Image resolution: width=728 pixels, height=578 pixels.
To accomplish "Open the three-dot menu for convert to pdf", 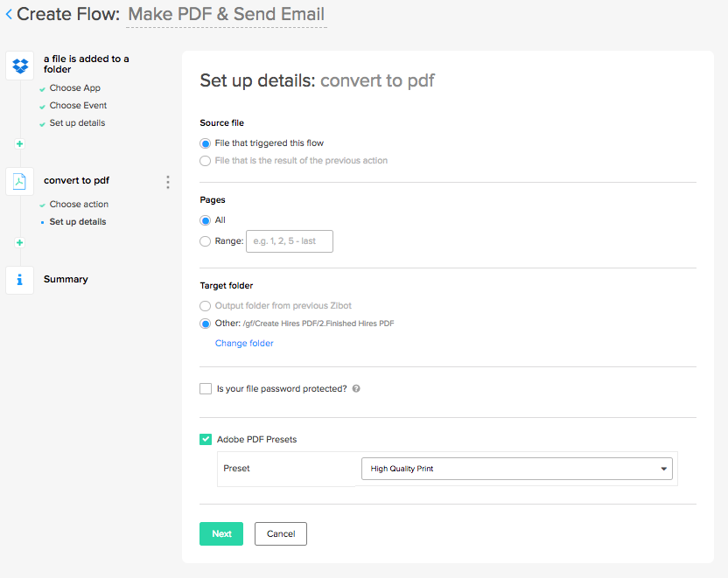I will click(x=167, y=182).
